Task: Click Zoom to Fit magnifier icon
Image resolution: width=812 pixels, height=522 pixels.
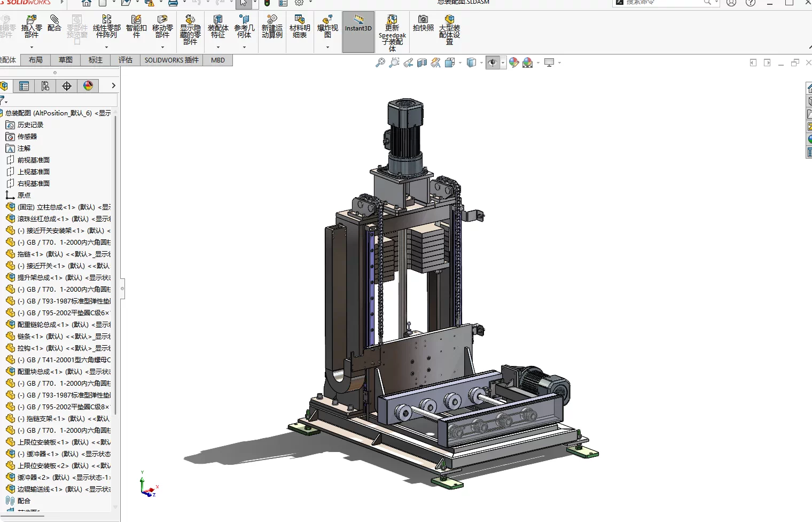Action: click(380, 63)
